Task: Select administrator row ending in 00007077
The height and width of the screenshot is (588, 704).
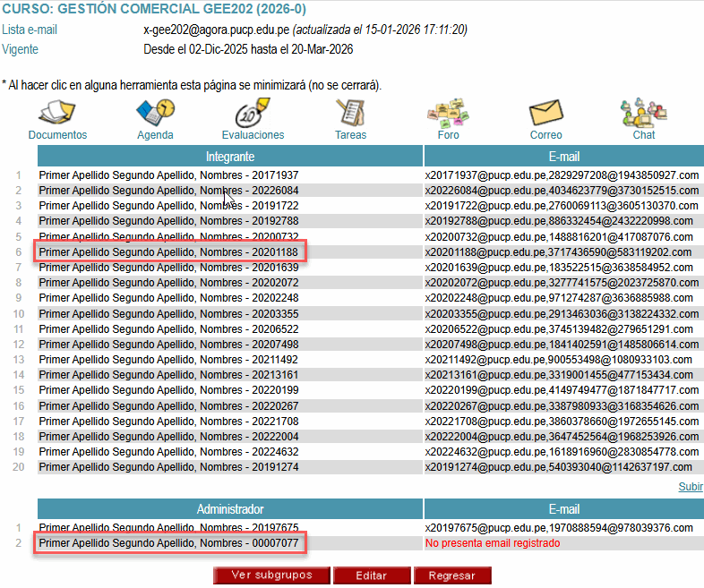Action: 169,543
